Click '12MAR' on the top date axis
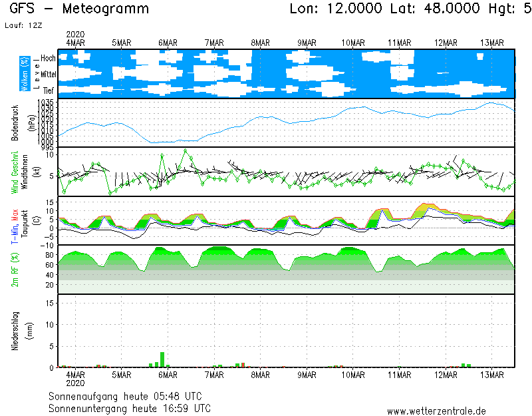 446,43
